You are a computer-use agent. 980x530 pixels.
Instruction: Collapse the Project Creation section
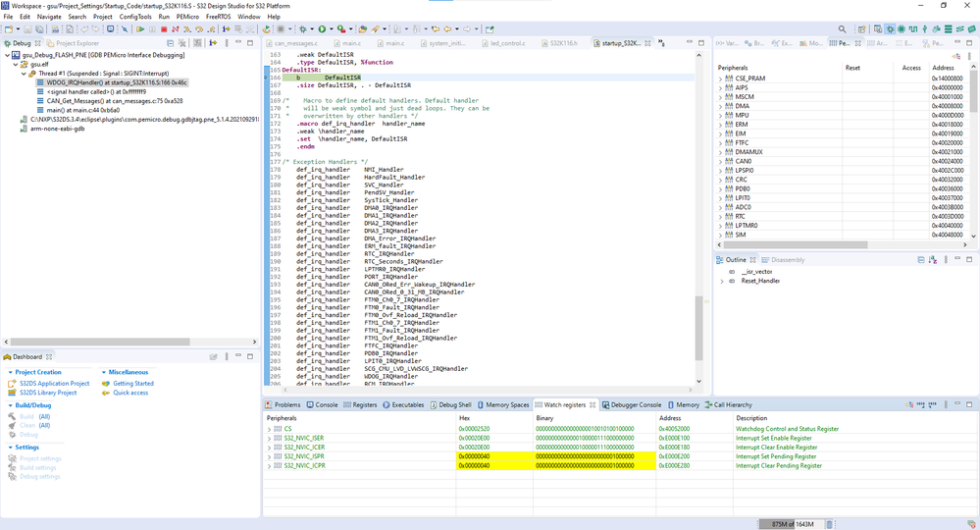click(11, 372)
